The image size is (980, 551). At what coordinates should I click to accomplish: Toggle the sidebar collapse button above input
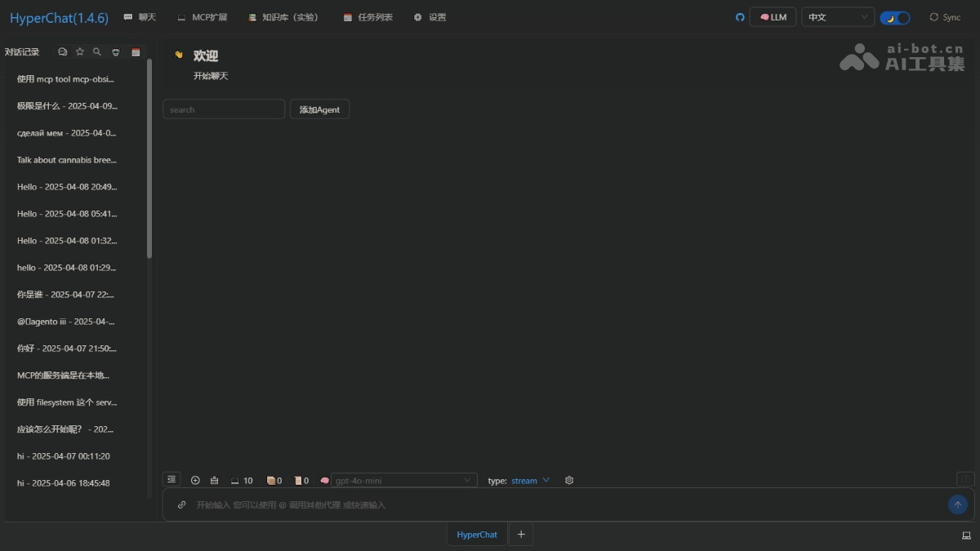[171, 480]
